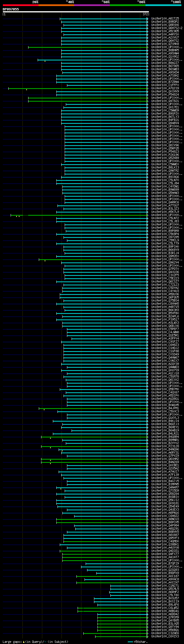The image size is (184, 644).
Task: Click the cyan alignment bar for C1N271
Action: (129, 586)
